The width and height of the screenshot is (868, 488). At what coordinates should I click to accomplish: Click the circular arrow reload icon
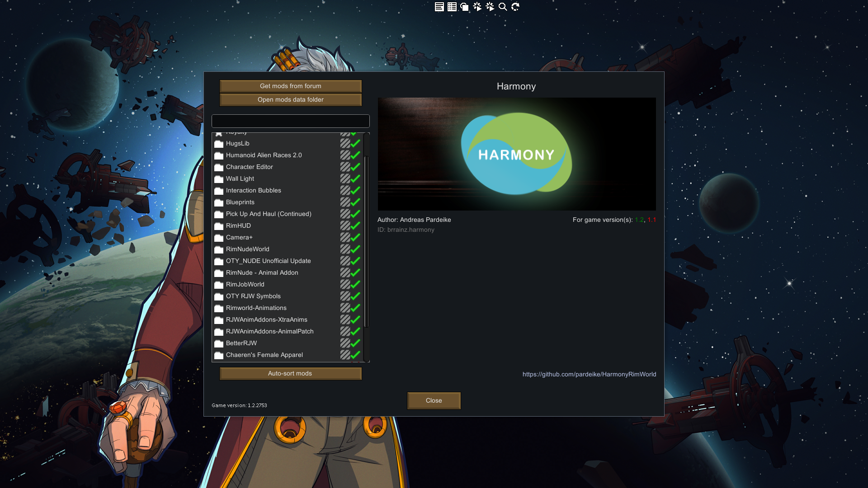click(515, 7)
